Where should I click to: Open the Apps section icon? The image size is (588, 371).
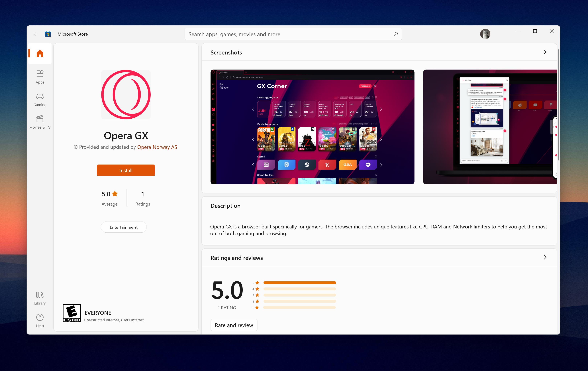[40, 74]
